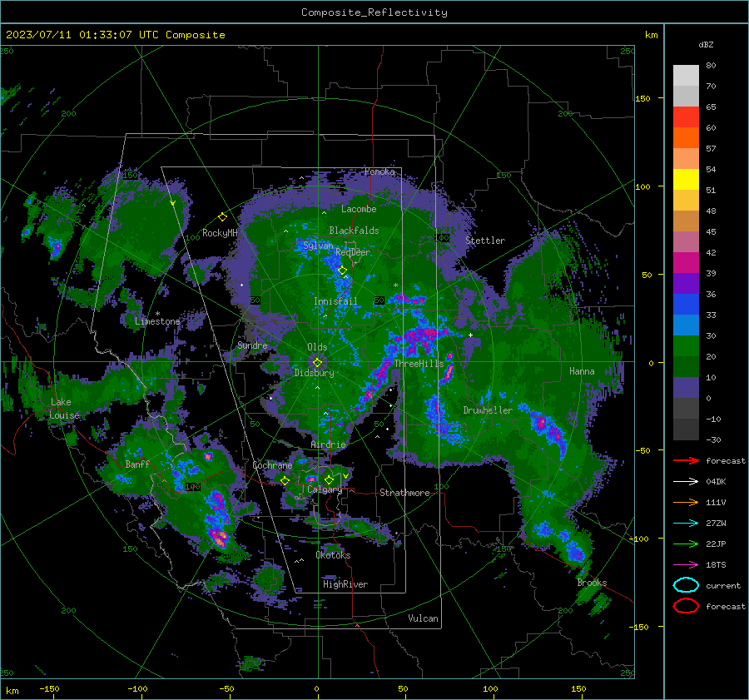
Task: Click the Vulcan label
Action: tap(424, 618)
